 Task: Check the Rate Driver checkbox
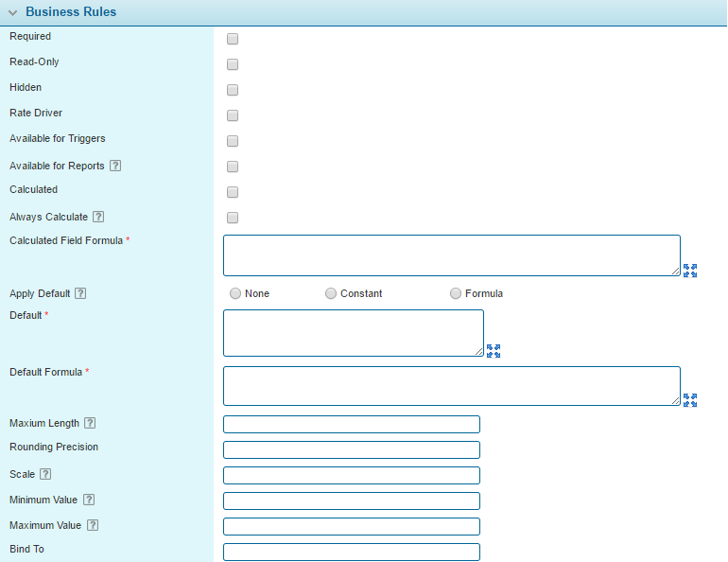tap(233, 115)
